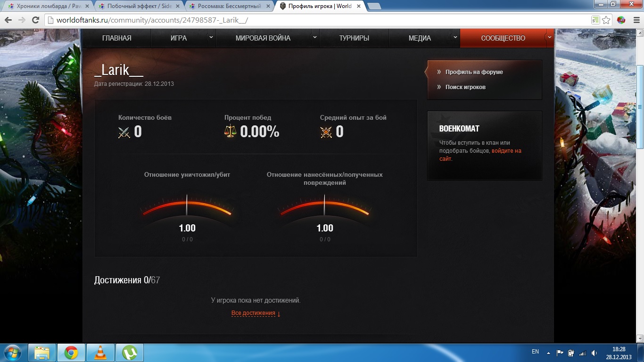The width and height of the screenshot is (644, 362).
Task: Reload the page with the refresh icon
Action: tap(35, 20)
